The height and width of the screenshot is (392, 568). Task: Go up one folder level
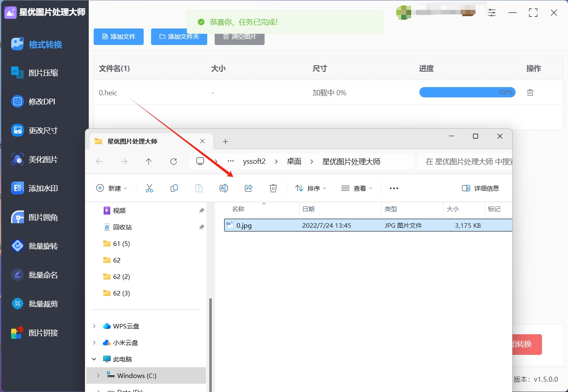pyautogui.click(x=149, y=161)
